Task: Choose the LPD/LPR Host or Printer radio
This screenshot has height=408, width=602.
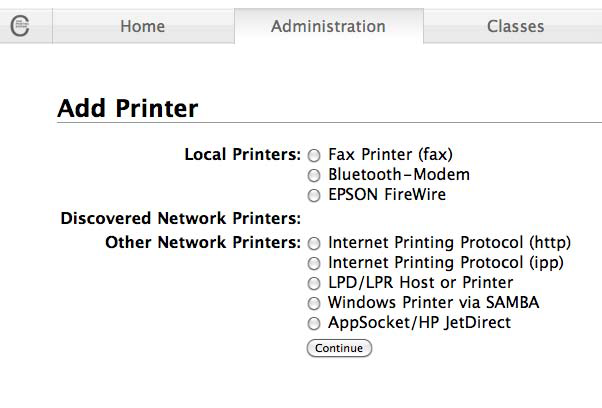Action: pos(314,284)
